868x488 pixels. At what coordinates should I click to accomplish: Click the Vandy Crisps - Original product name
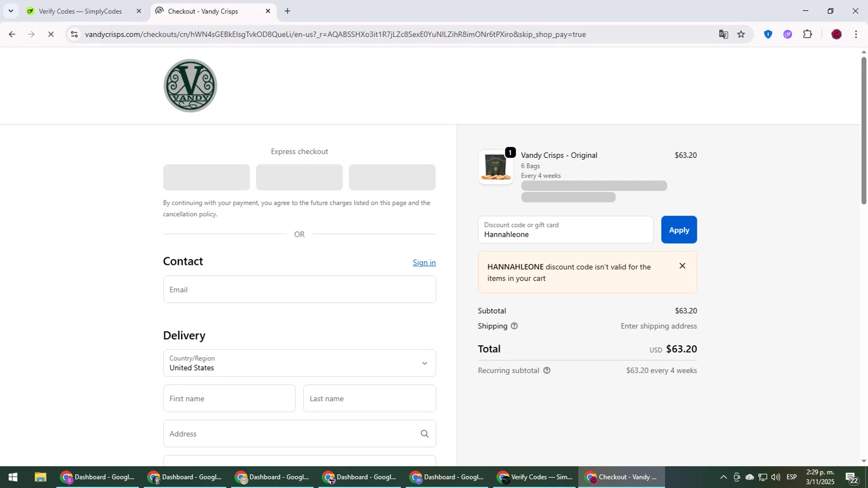click(559, 155)
